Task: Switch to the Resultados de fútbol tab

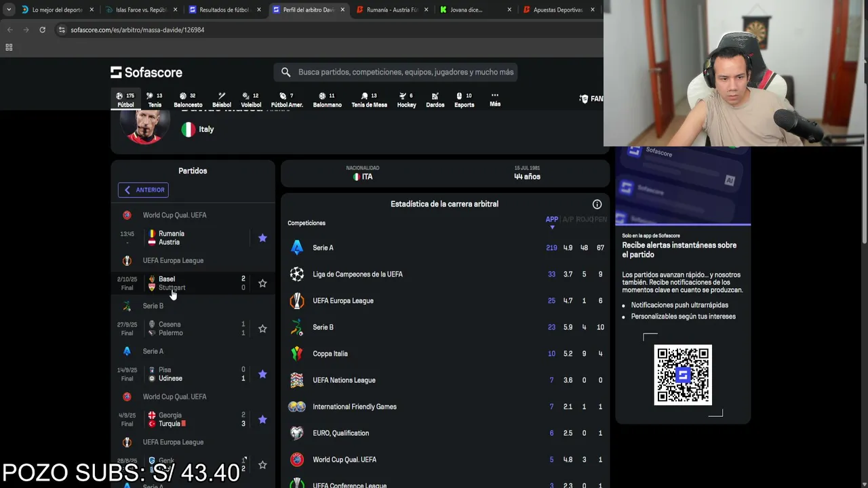Action: coord(224,9)
